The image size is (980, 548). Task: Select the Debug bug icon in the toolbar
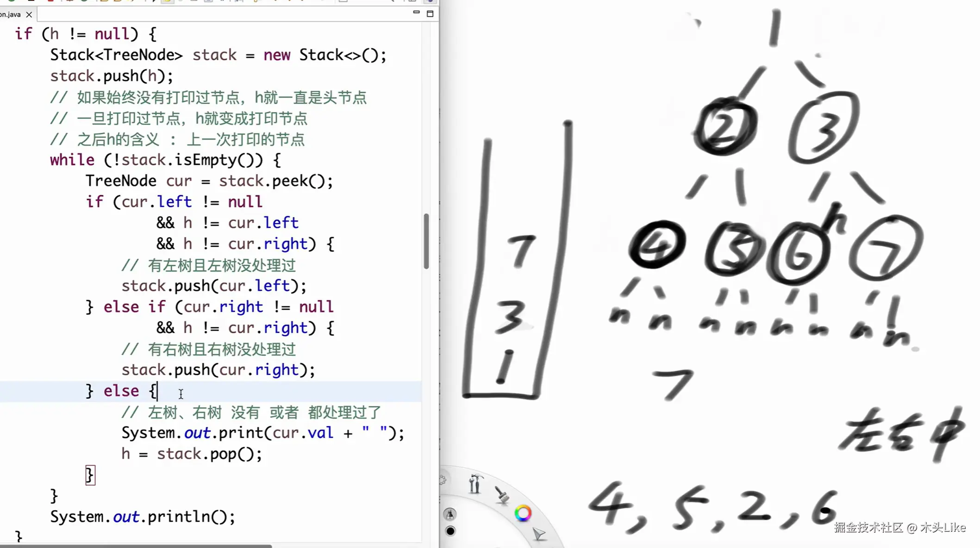tap(70, 2)
